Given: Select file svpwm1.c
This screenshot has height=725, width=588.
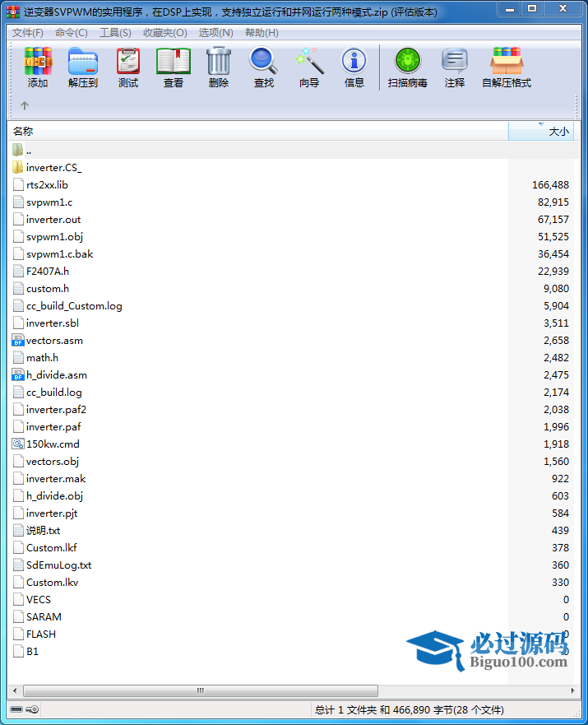Looking at the screenshot, I should coord(49,202).
